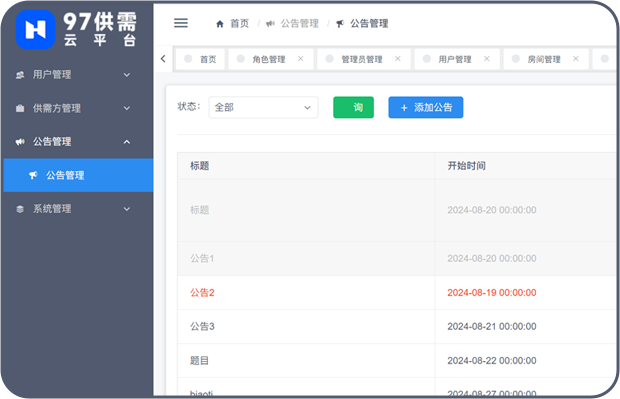620x399 pixels.
Task: Click the 2024-08-19 00:00:00 start time
Action: (492, 293)
